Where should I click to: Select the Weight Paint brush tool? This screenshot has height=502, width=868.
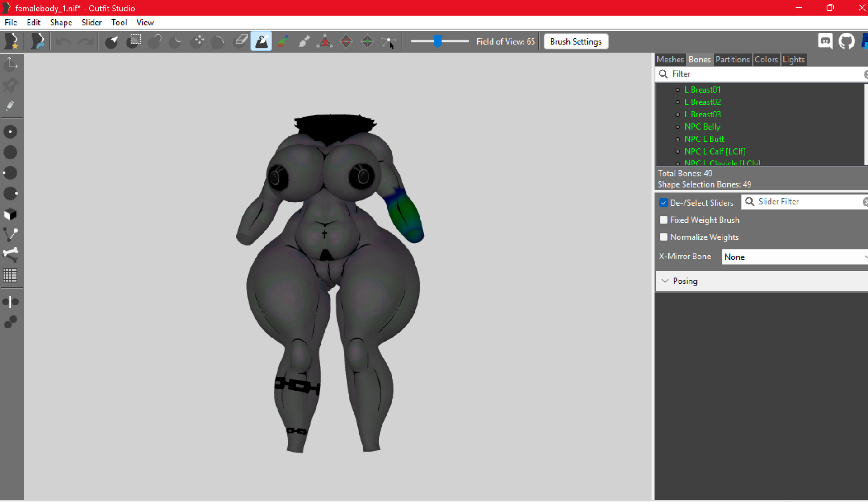(261, 42)
